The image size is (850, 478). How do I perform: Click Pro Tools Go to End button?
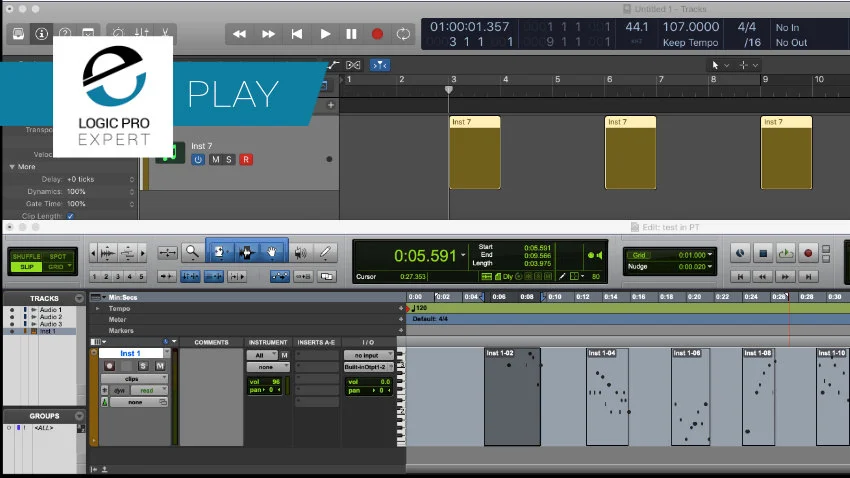(x=808, y=276)
